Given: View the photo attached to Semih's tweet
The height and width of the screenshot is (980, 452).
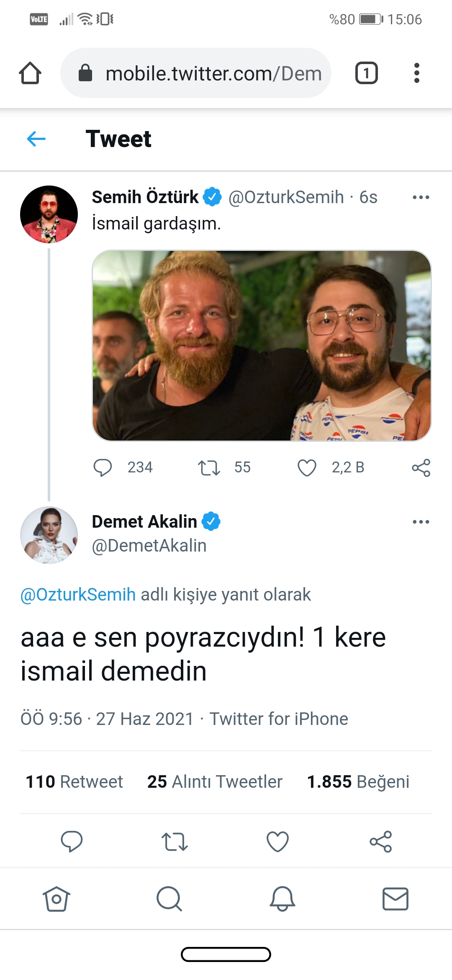Looking at the screenshot, I should [x=262, y=346].
